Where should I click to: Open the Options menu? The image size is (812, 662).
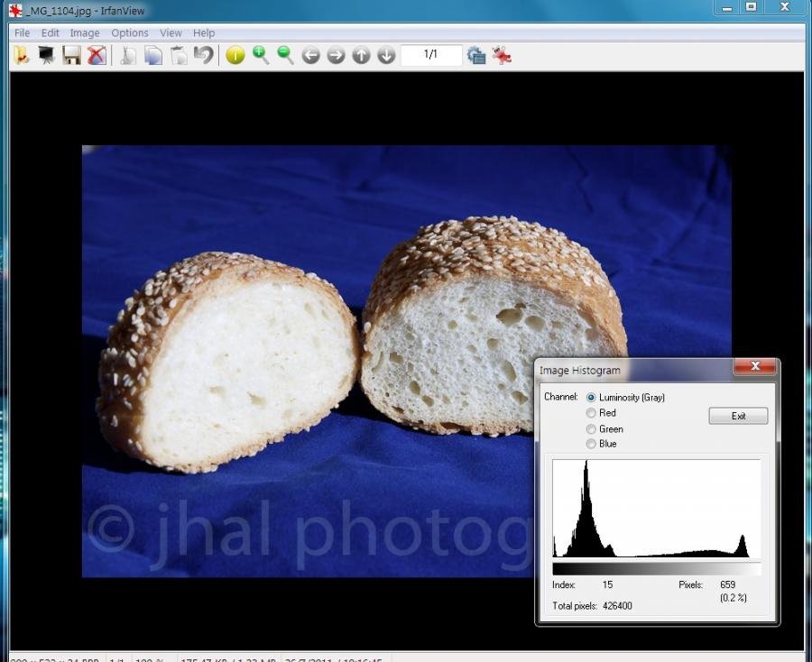click(x=130, y=32)
